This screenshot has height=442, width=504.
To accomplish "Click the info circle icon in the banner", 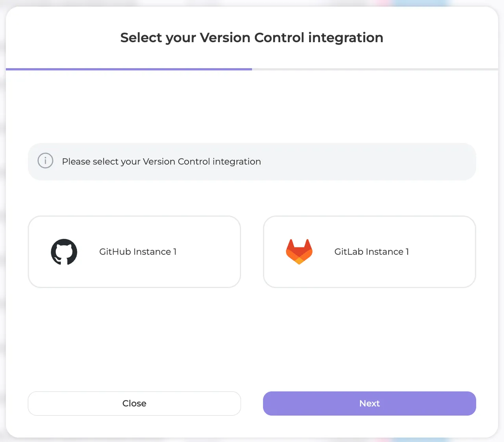I will [x=45, y=161].
